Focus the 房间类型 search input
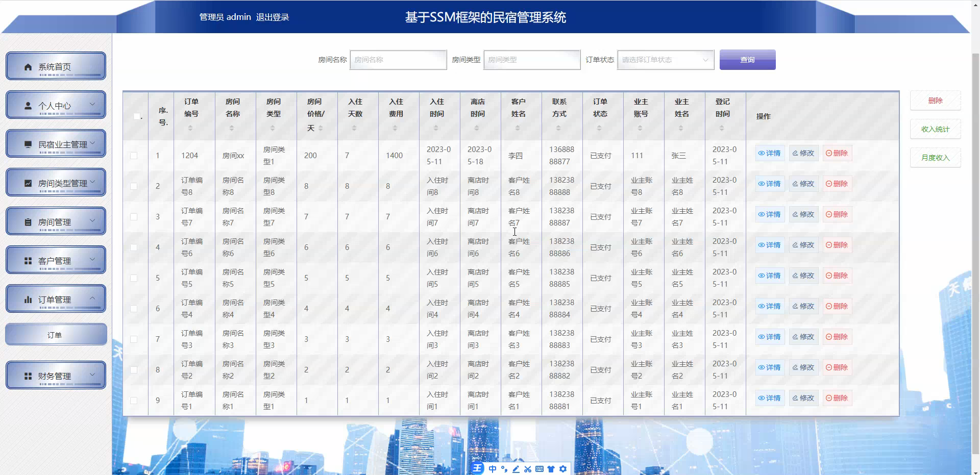Image resolution: width=980 pixels, height=475 pixels. 532,60
